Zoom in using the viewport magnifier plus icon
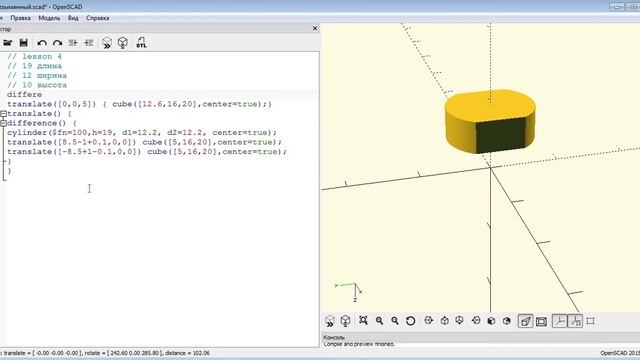The height and width of the screenshot is (360, 640). tap(379, 321)
